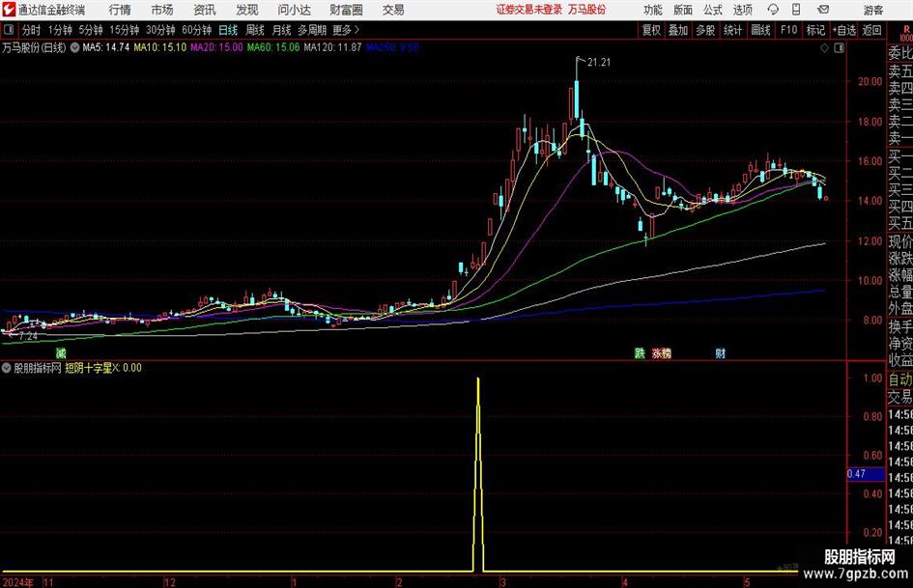This screenshot has height=588, width=913.
Task: Click the red 涨榜 marker on chart
Action: (x=662, y=352)
